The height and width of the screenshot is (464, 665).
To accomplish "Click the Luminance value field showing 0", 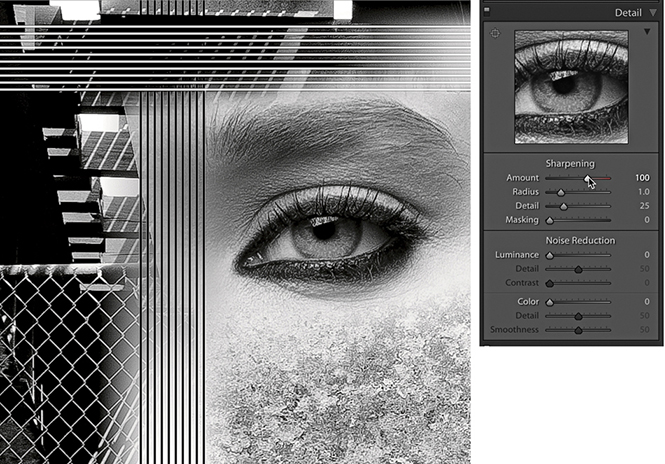I will [x=647, y=254].
